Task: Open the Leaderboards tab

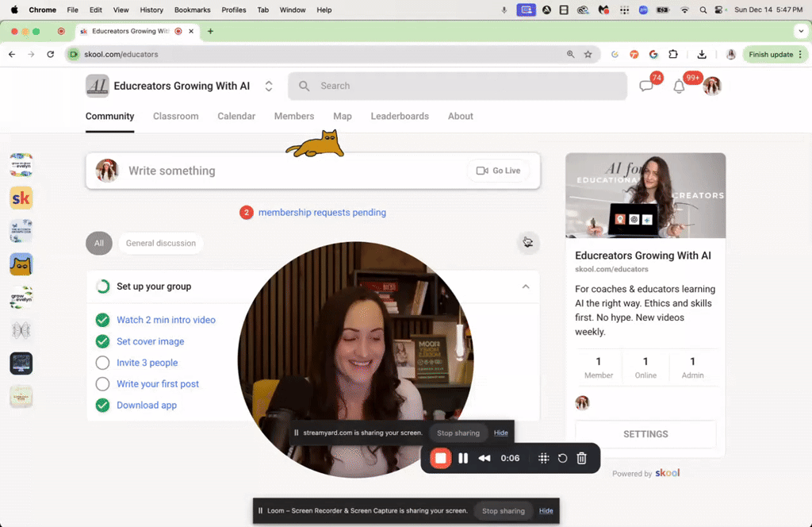Action: click(400, 116)
